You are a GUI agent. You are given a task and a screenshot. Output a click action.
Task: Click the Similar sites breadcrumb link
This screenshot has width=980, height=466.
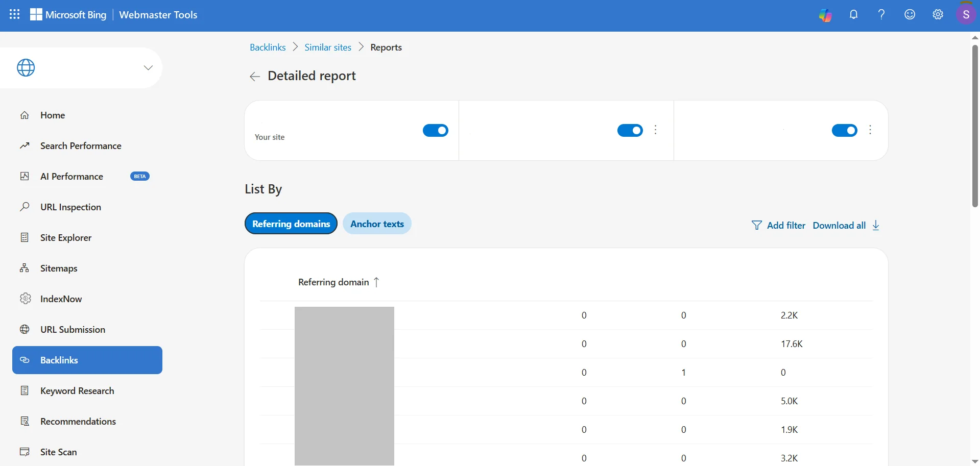pos(328,47)
